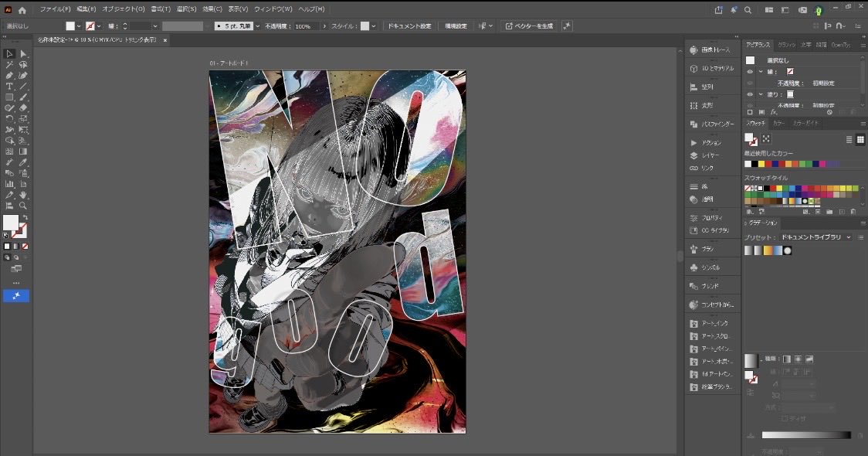The image size is (868, 456).
Task: Open the 効果(C) menu
Action: point(212,9)
